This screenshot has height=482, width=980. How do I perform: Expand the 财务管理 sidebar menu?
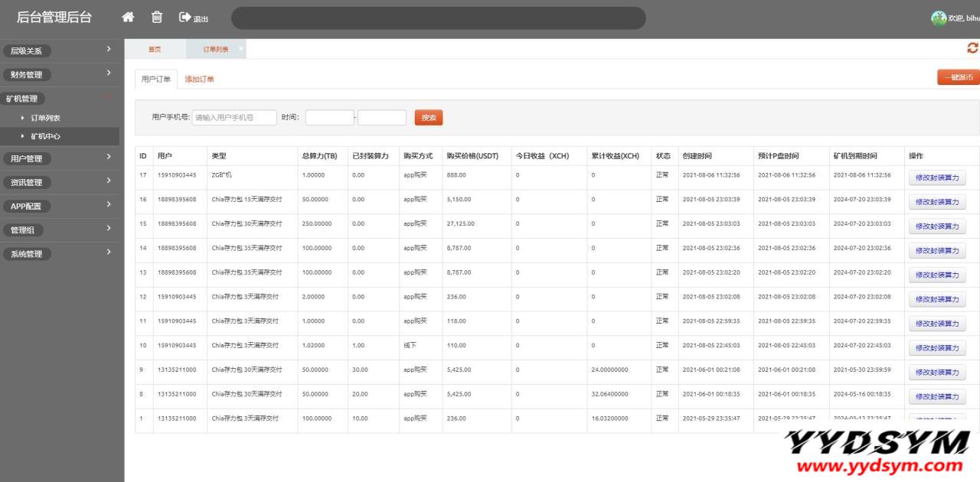[60, 74]
